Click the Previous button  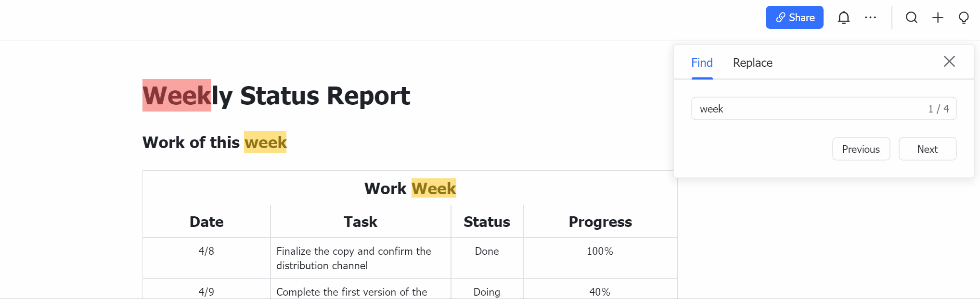tap(861, 149)
